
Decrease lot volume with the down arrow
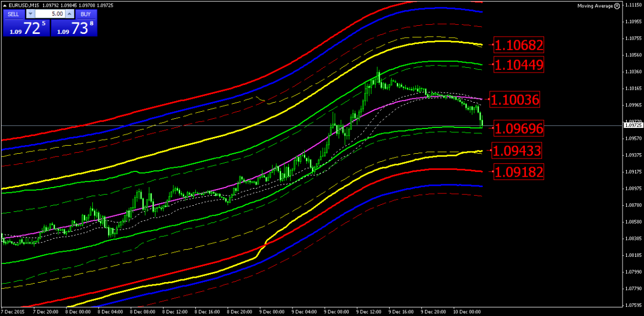pos(30,14)
